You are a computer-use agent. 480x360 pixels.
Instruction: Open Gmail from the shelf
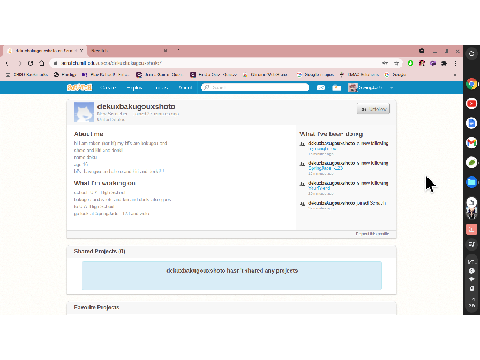point(471,143)
